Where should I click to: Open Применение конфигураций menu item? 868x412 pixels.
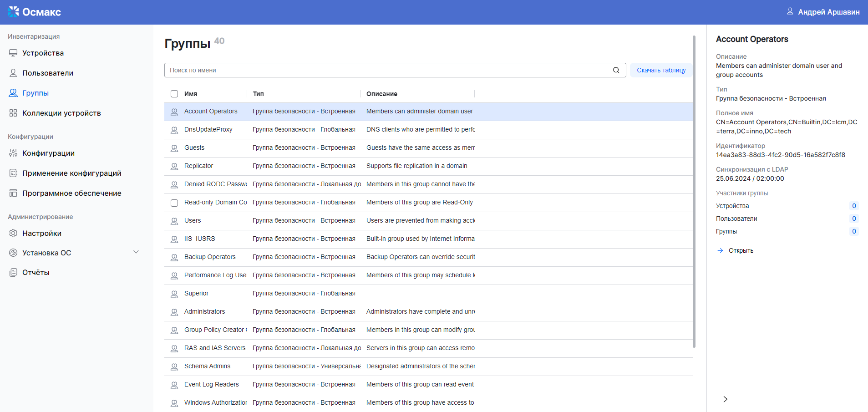pos(71,173)
